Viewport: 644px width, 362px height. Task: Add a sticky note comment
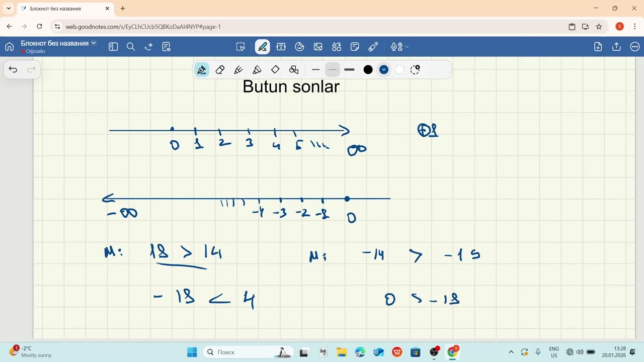coord(355,47)
